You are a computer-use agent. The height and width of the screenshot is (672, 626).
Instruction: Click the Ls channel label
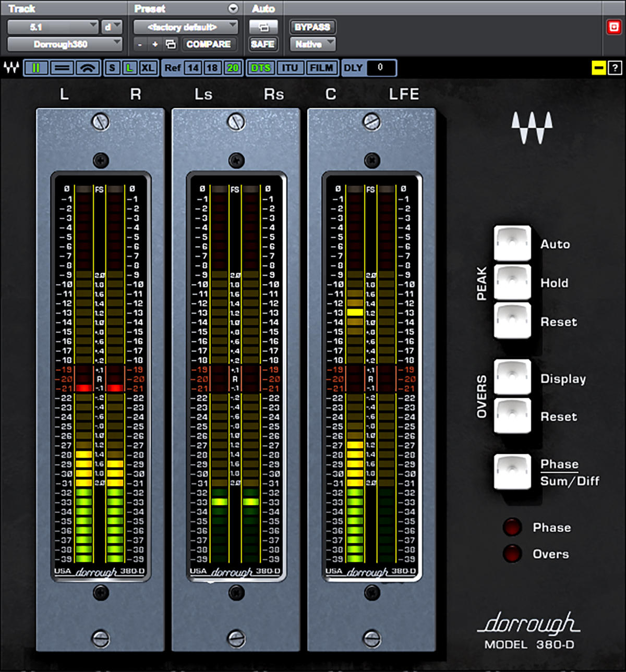pos(203,94)
